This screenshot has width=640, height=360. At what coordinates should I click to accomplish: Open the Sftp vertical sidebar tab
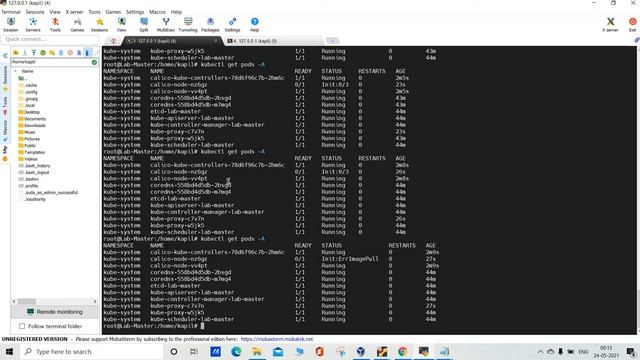tap(5, 153)
